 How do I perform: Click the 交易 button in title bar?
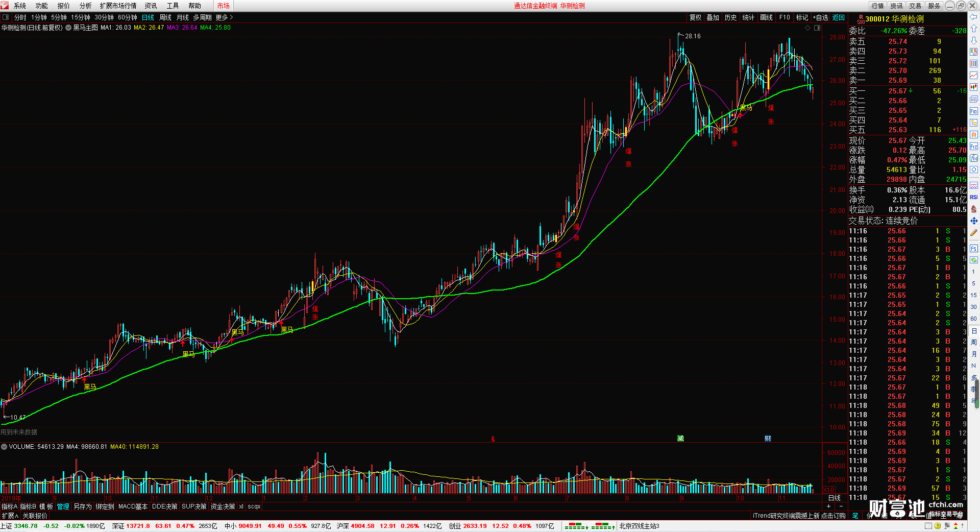point(916,6)
